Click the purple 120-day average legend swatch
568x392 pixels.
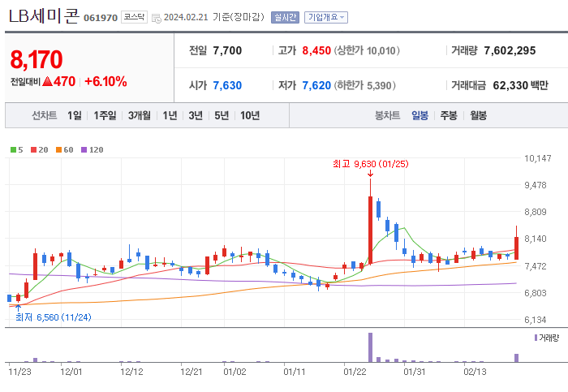(84, 149)
